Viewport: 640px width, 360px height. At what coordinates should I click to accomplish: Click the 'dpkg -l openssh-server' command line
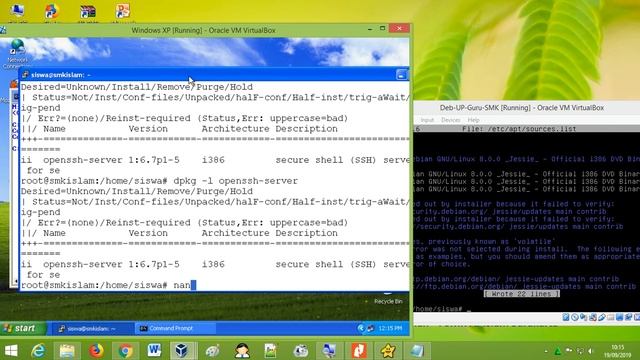tap(159, 180)
